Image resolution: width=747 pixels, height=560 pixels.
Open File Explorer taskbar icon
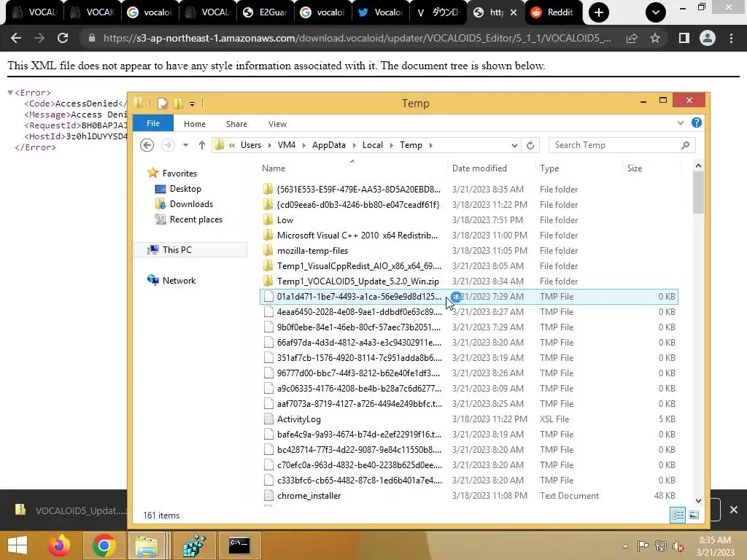click(147, 545)
